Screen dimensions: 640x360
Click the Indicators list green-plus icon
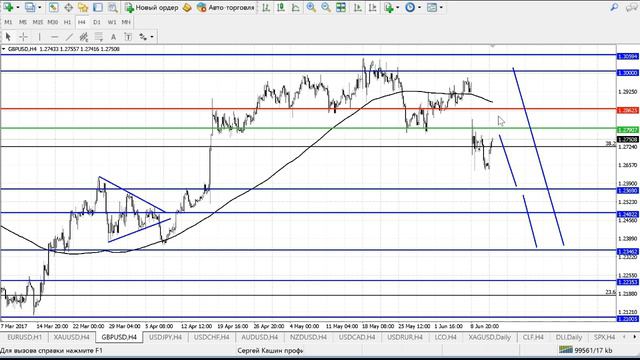coord(389,7)
